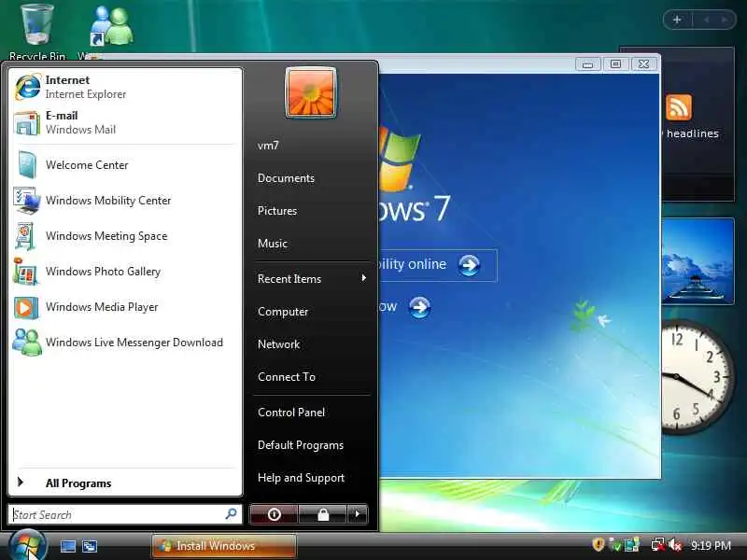The width and height of the screenshot is (747, 560).
Task: Click RSS feed headlines gadget icon
Action: coord(679,107)
